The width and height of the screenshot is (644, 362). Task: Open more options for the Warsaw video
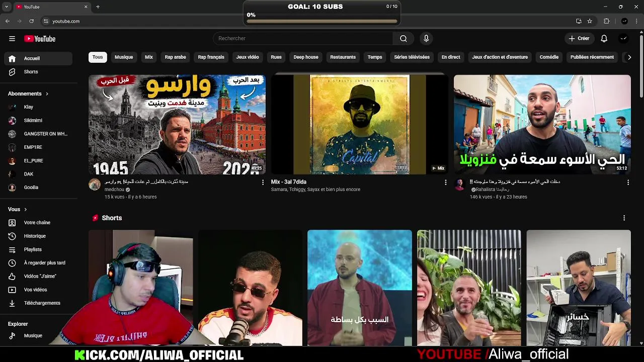tap(262, 183)
